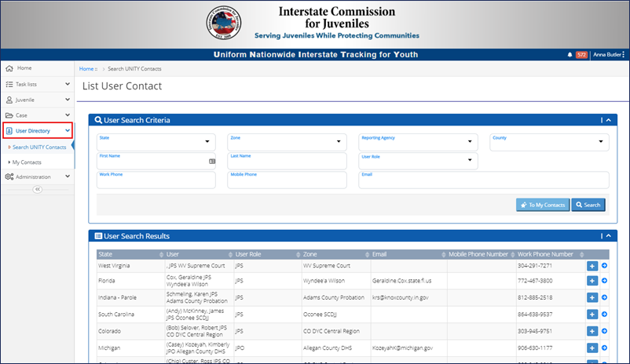Click the Search button
630x364 pixels.
click(588, 205)
